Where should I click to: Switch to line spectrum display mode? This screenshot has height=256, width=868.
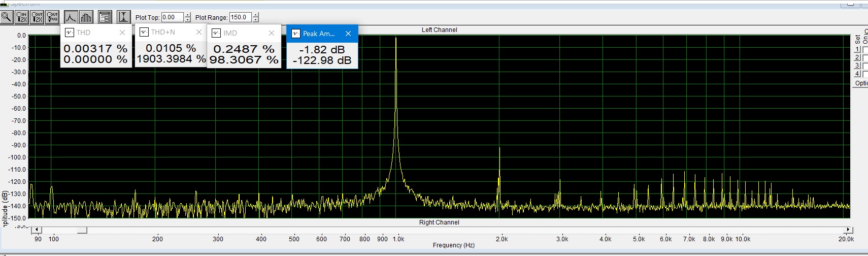point(71,17)
